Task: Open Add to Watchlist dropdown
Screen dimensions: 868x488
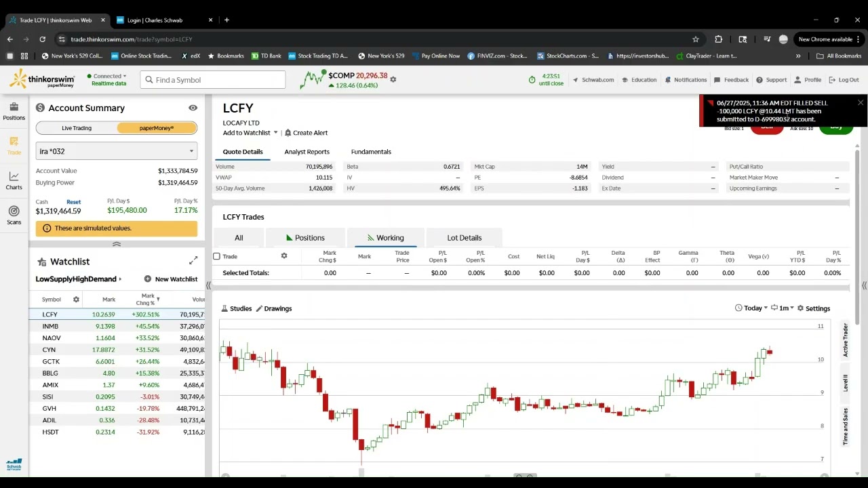Action: click(x=250, y=133)
